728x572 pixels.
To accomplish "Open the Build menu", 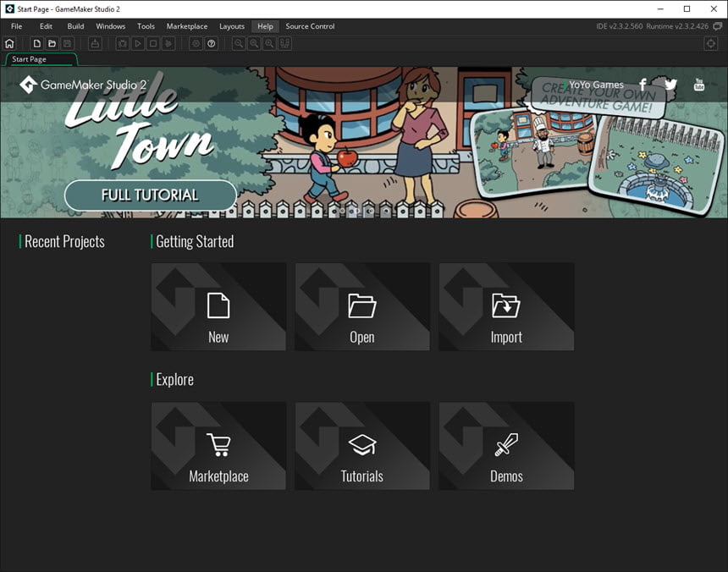I will (75, 26).
